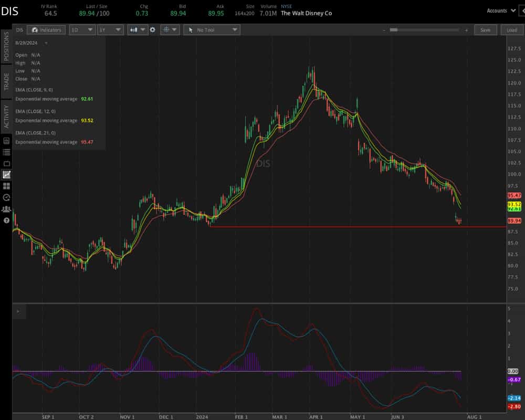
Task: Open the watchlist lines icon in sidebar
Action: coord(6,152)
